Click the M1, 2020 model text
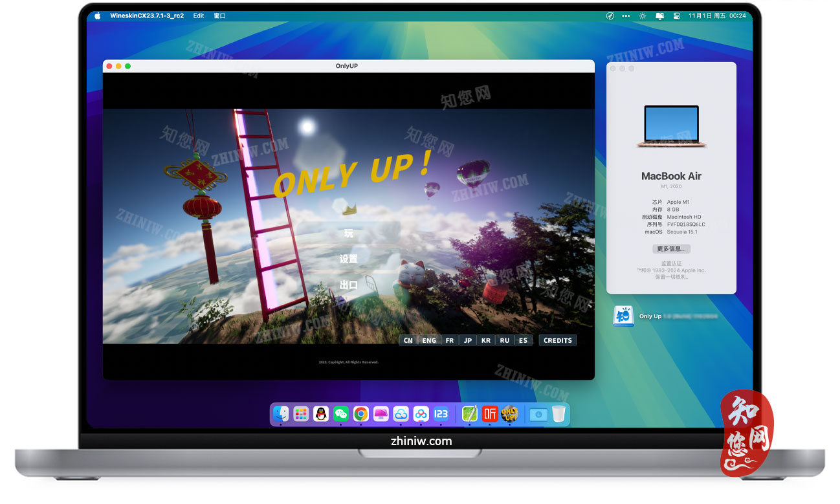 [x=671, y=186]
